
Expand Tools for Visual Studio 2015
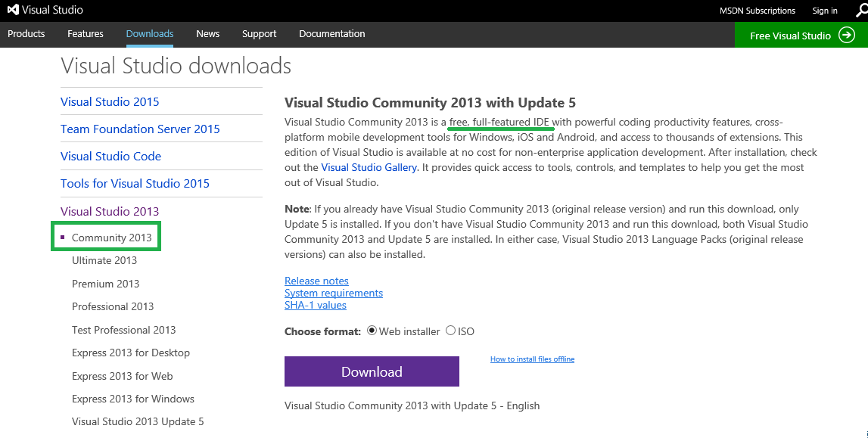click(x=135, y=184)
